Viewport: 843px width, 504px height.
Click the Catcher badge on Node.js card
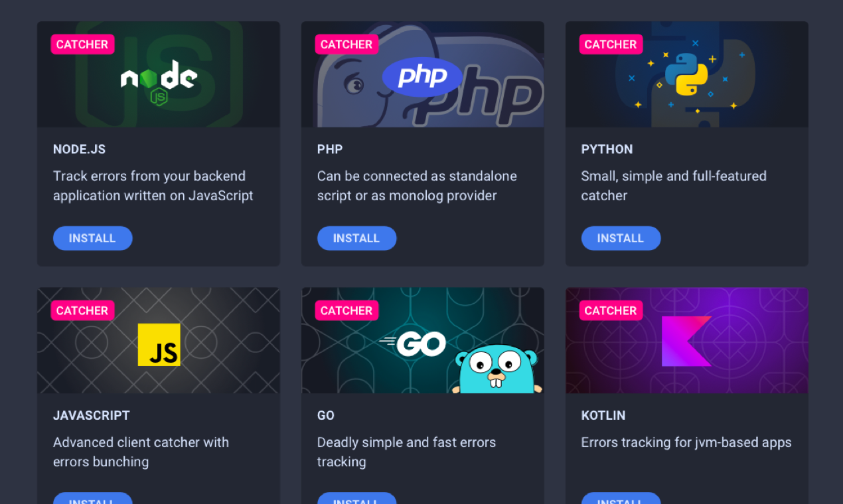coord(82,44)
